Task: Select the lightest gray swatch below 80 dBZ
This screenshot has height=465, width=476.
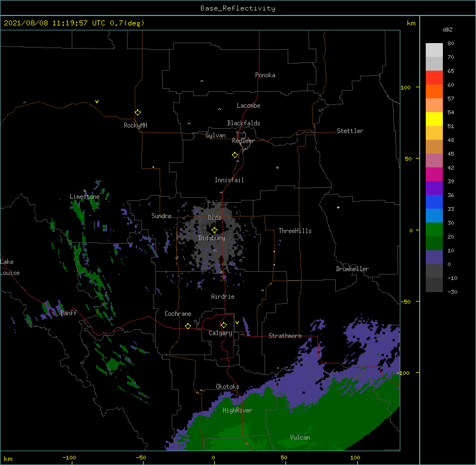Action: point(434,50)
